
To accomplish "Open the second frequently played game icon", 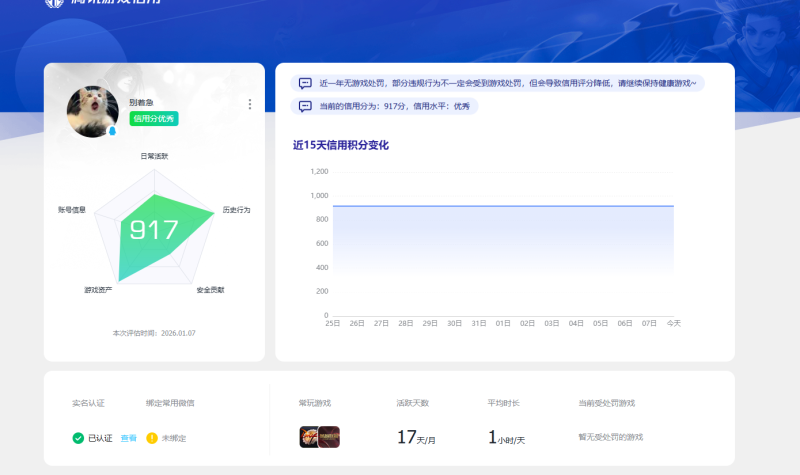I will (329, 437).
